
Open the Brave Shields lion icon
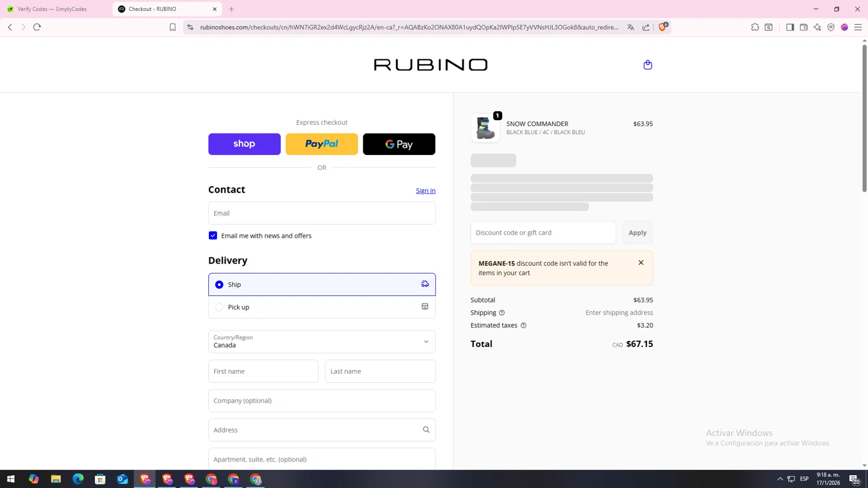(x=663, y=27)
